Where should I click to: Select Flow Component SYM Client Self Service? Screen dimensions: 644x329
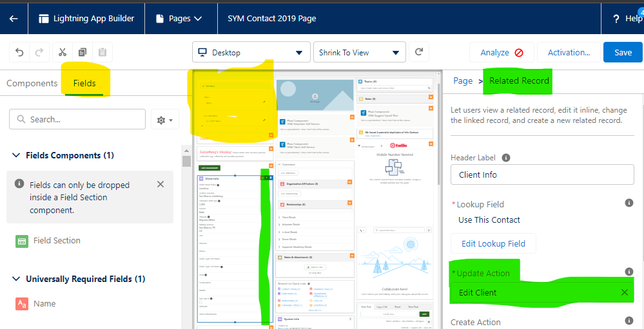tap(314, 147)
